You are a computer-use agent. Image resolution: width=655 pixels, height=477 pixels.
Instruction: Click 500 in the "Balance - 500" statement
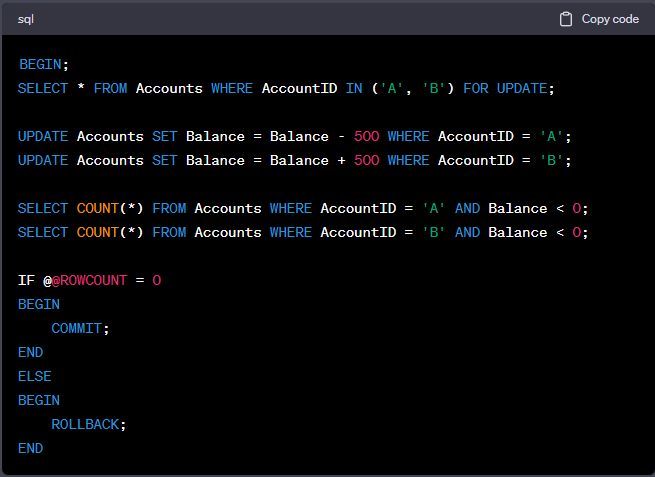[366, 137]
